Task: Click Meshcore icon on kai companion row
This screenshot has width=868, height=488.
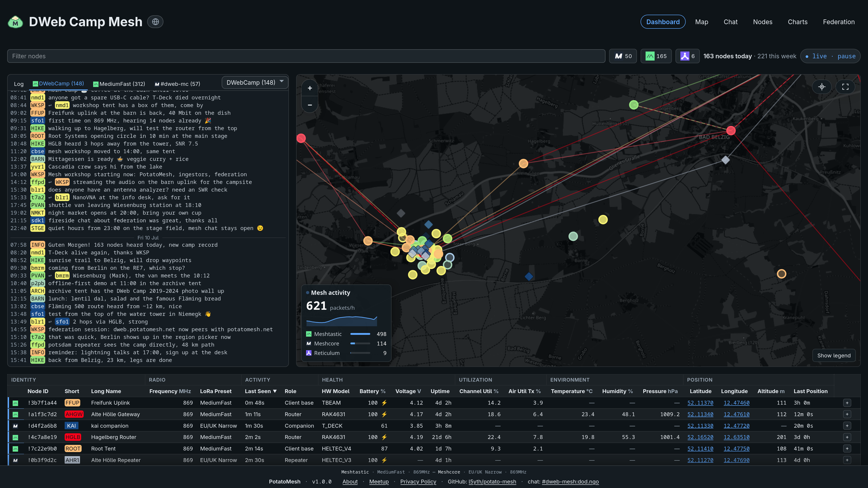Action: pos(15,426)
